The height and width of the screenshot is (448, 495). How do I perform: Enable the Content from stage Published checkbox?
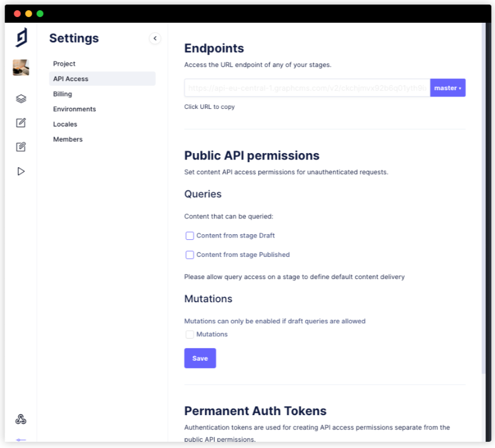(189, 255)
